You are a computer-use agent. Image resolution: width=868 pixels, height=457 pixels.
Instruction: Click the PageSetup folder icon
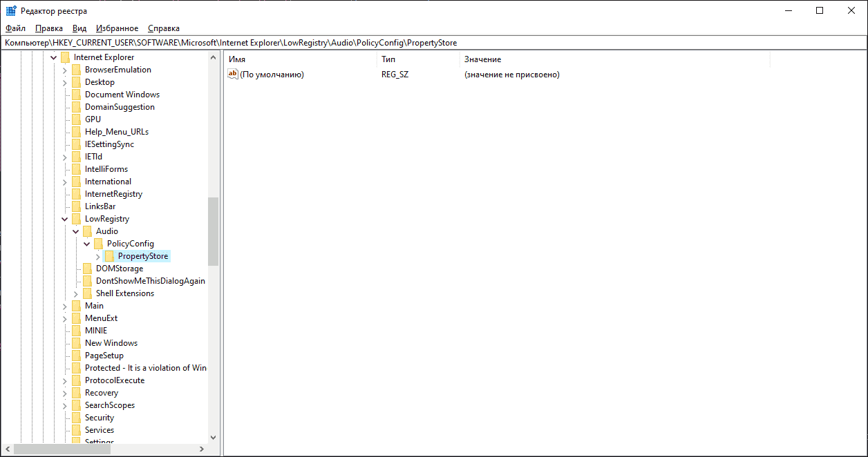(x=76, y=356)
